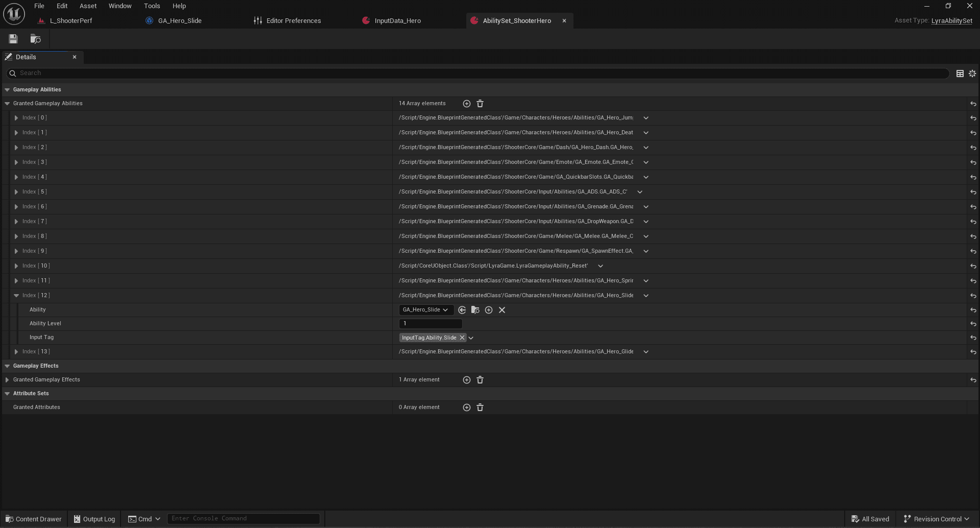Expand the Granted Gameplay Effects row
Image resolution: width=980 pixels, height=528 pixels.
pyautogui.click(x=7, y=380)
